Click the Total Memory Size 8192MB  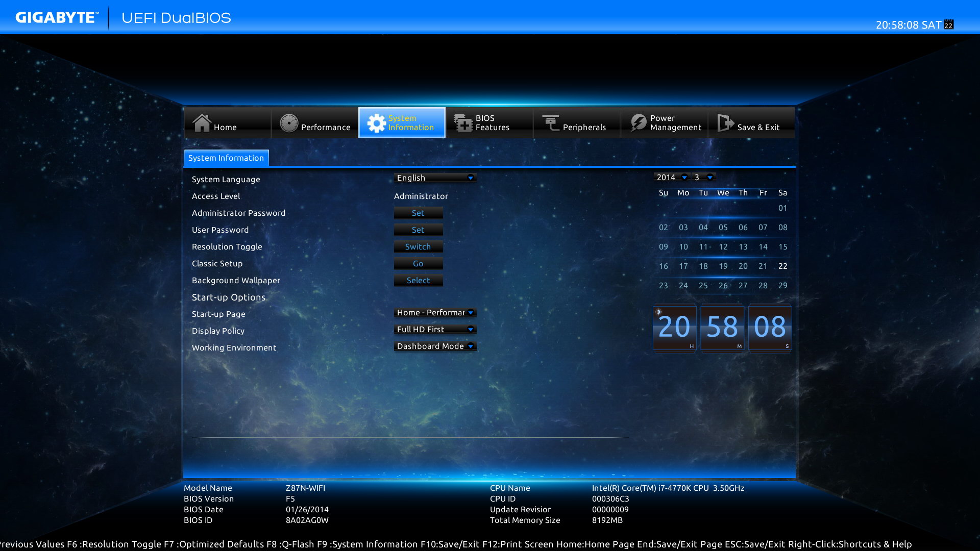click(x=607, y=520)
